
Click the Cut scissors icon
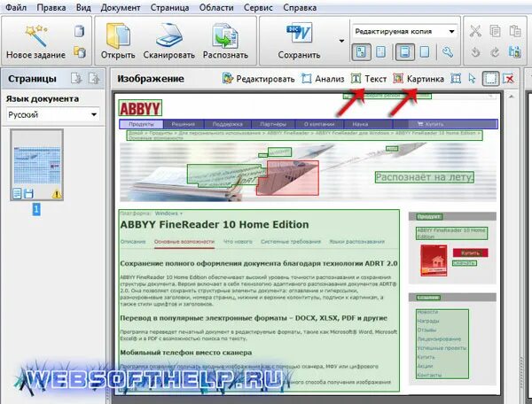point(475,31)
